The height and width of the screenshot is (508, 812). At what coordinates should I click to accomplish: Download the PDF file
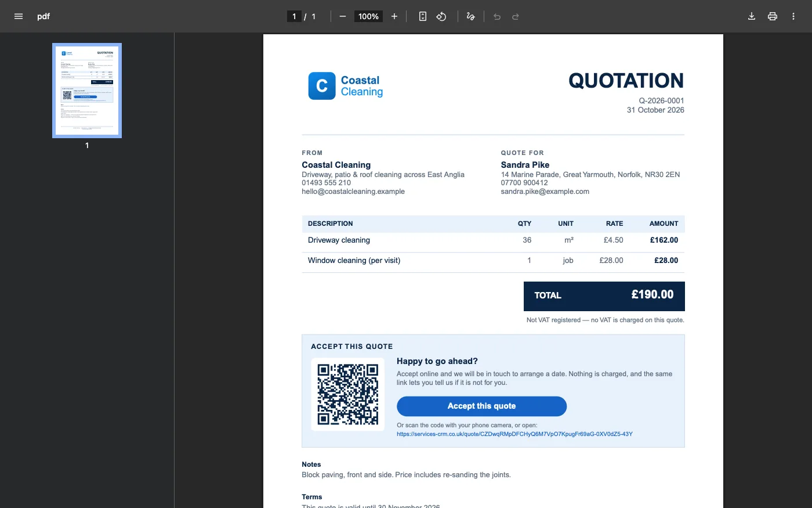pyautogui.click(x=752, y=16)
